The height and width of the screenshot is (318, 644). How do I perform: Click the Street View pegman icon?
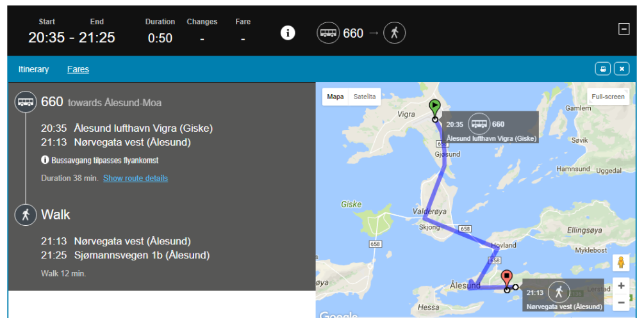[621, 262]
